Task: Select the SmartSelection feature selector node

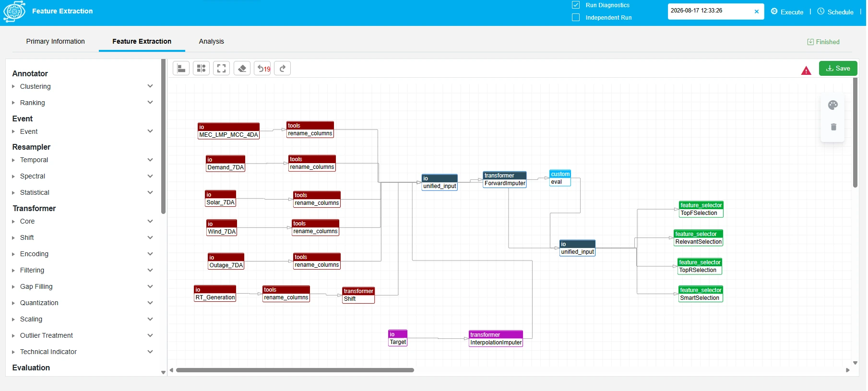Action: (701, 294)
